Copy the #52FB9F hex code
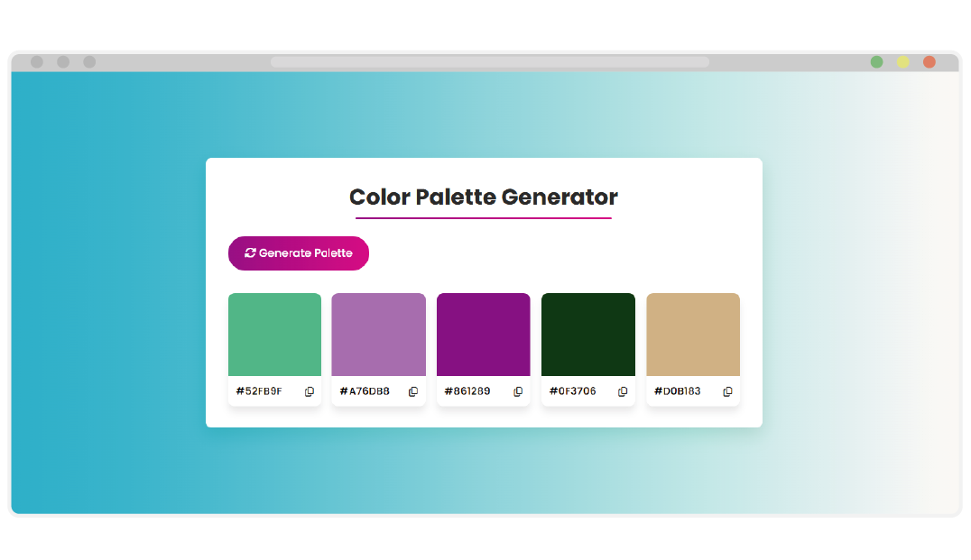This screenshot has width=971, height=560. click(310, 391)
